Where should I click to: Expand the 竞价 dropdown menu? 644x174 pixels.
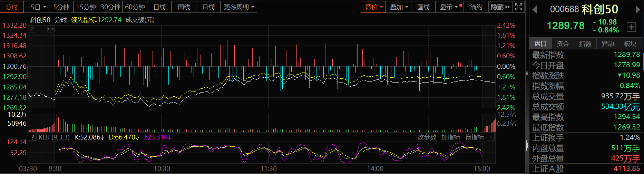point(373,7)
